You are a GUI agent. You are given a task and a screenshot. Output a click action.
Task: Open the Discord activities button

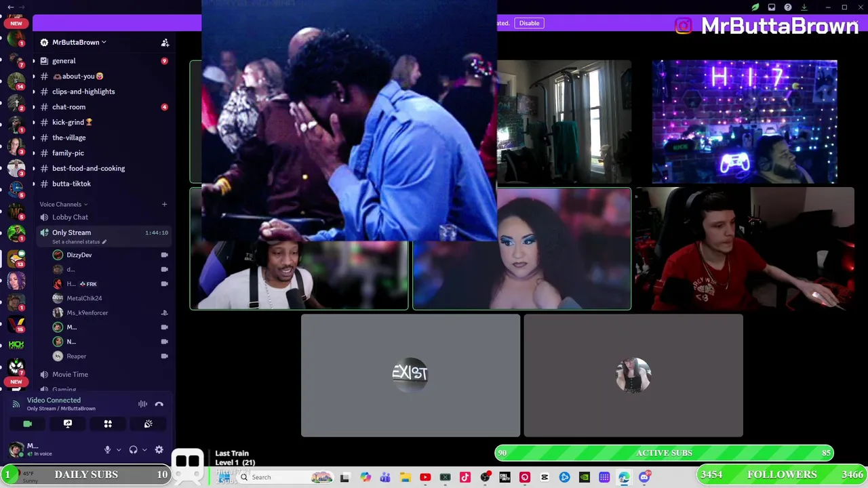108,424
